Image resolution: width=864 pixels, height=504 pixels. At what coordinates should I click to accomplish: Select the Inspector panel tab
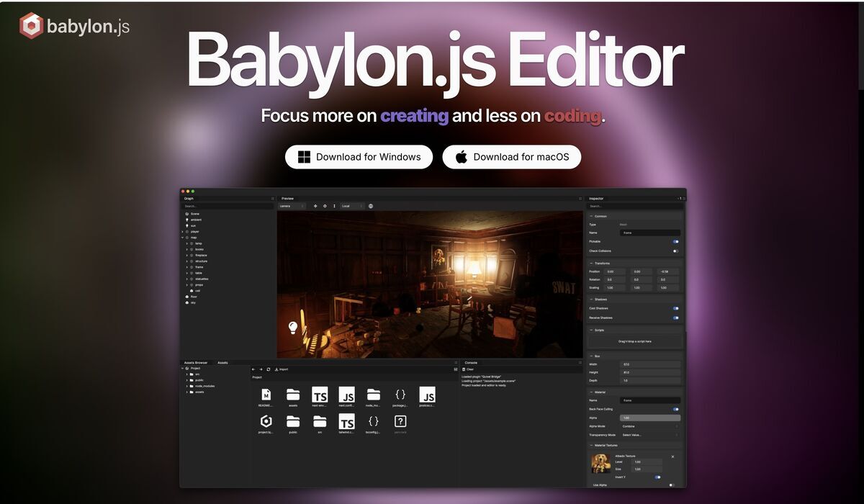click(596, 198)
